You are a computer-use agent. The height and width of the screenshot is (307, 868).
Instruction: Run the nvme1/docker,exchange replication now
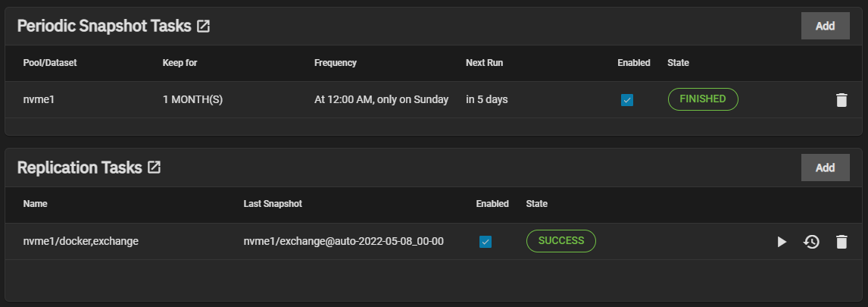[782, 242]
